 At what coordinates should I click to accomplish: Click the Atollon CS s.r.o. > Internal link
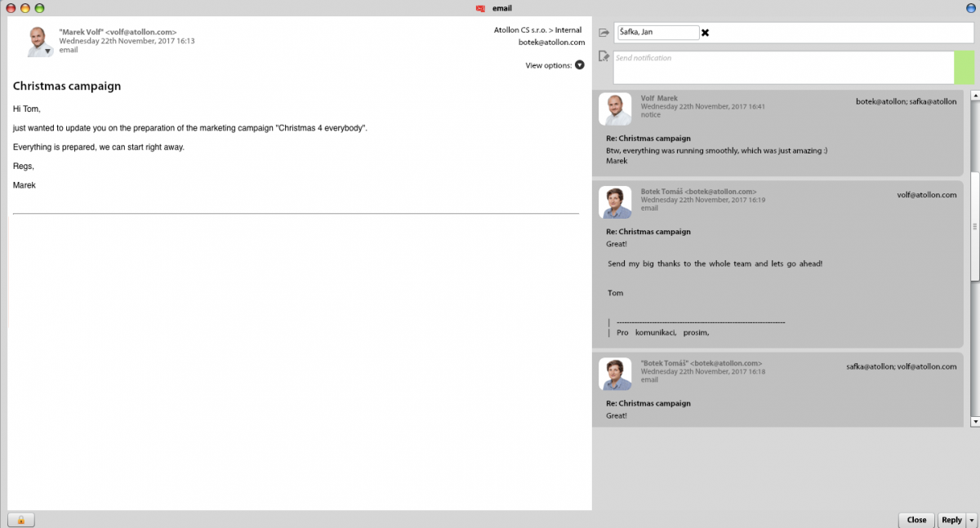[x=537, y=30]
